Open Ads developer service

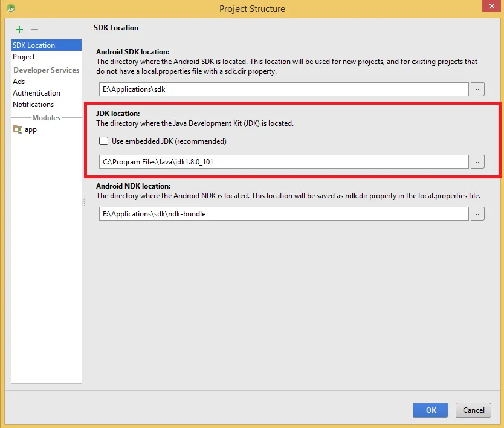pos(47,82)
